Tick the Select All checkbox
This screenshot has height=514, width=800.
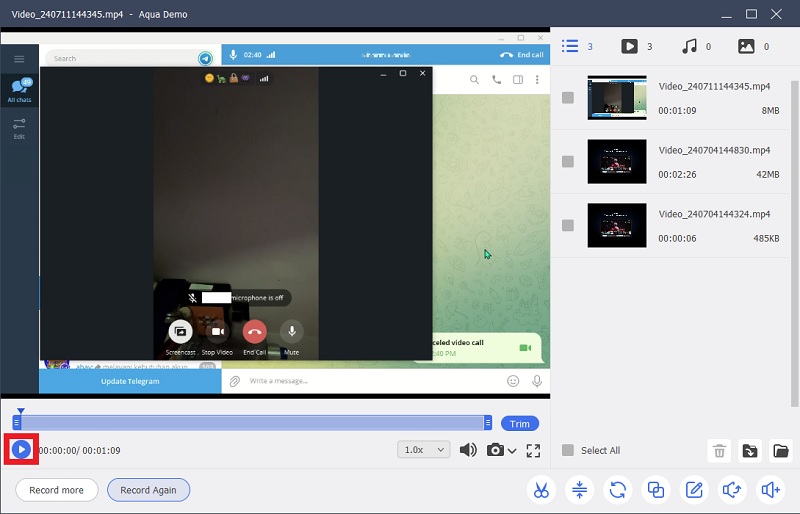point(567,450)
